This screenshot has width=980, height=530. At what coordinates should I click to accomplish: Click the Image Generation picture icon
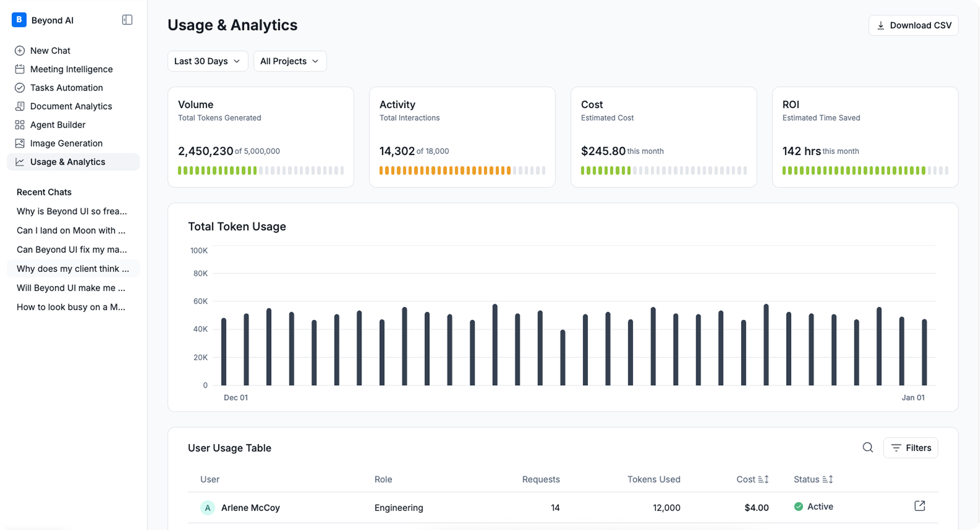click(19, 144)
